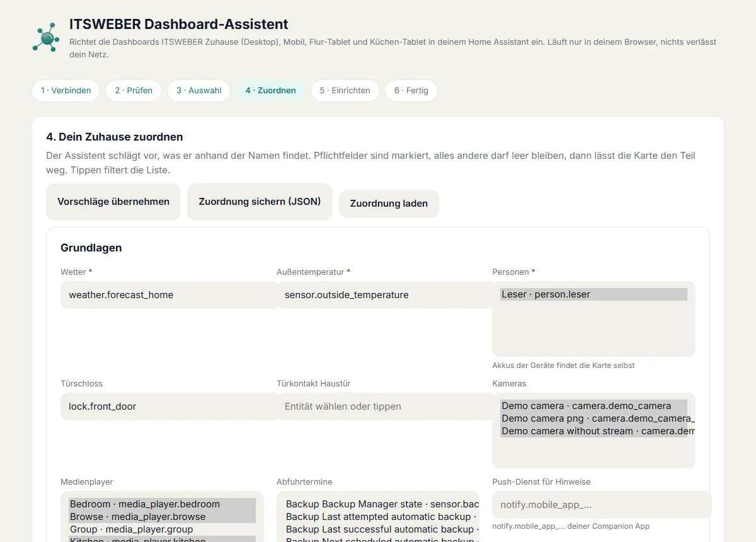Click the '4. Dein Zuhause zuordnen' heading

pyautogui.click(x=115, y=137)
